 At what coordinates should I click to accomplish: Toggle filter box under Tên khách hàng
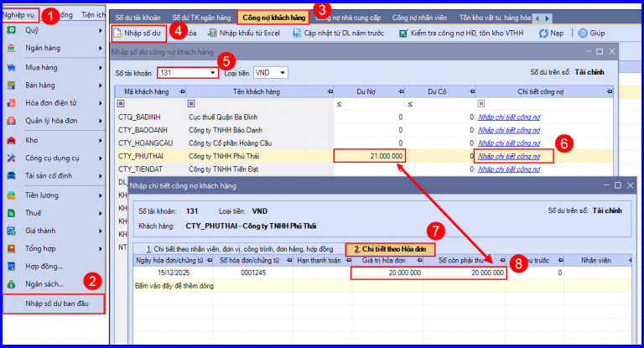[191, 103]
